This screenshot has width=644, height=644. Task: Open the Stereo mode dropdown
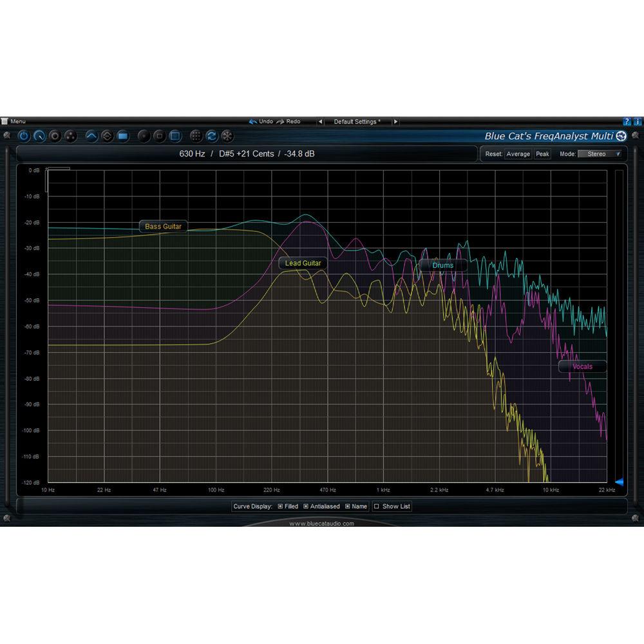598,154
